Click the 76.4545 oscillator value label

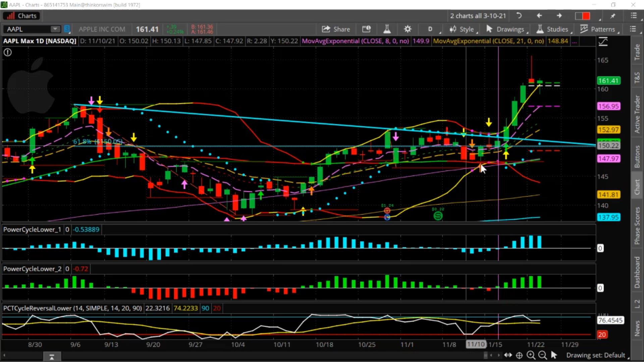[x=610, y=320]
